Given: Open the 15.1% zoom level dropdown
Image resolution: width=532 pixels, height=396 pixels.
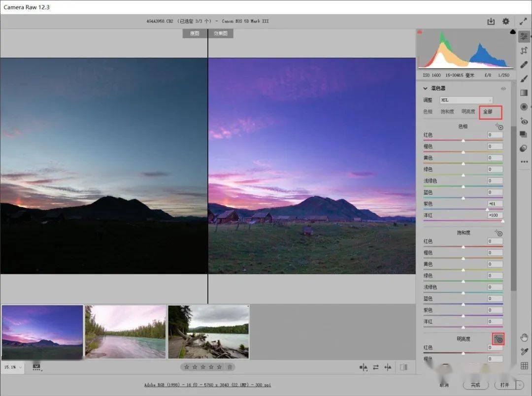Looking at the screenshot, I should [x=13, y=367].
